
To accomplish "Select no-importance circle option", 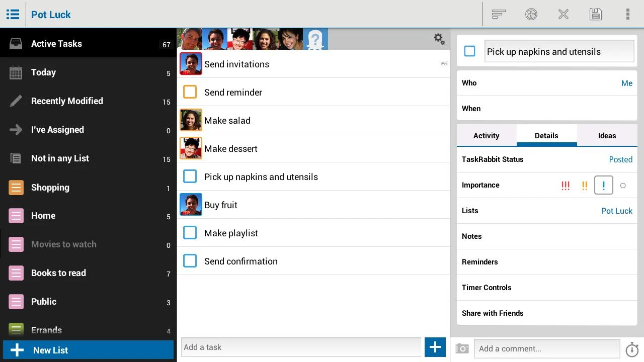I will (x=623, y=186).
